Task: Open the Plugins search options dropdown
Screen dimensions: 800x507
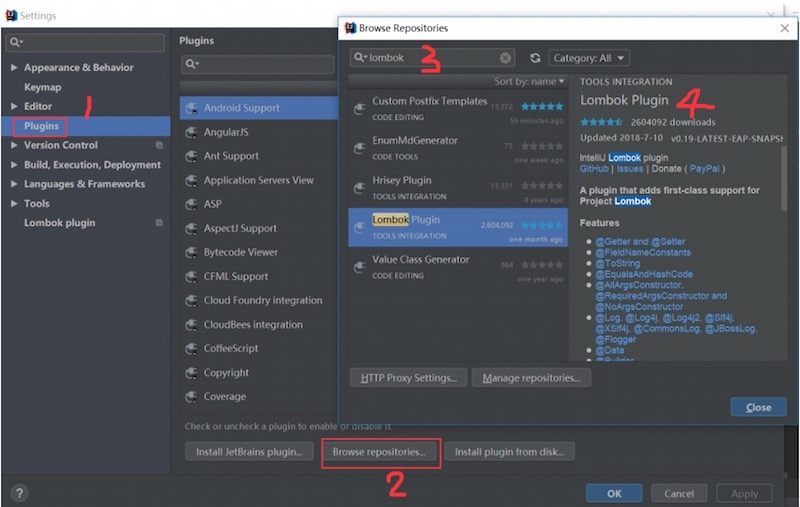Action: coord(192,64)
